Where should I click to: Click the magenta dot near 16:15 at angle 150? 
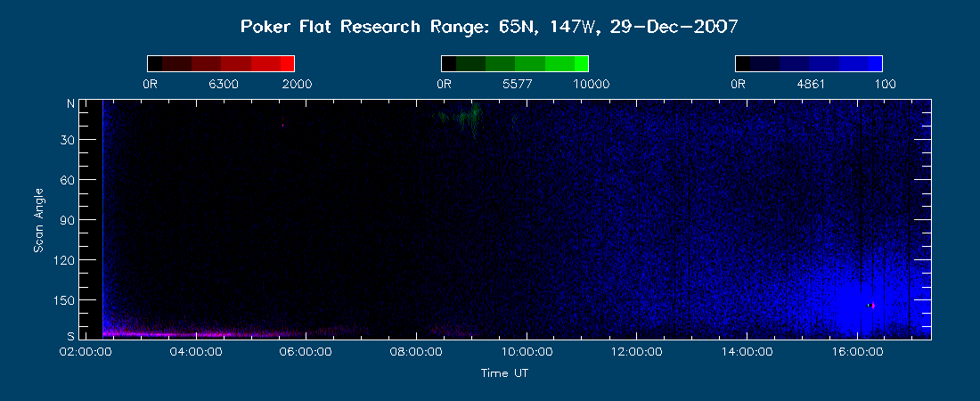pos(873,306)
